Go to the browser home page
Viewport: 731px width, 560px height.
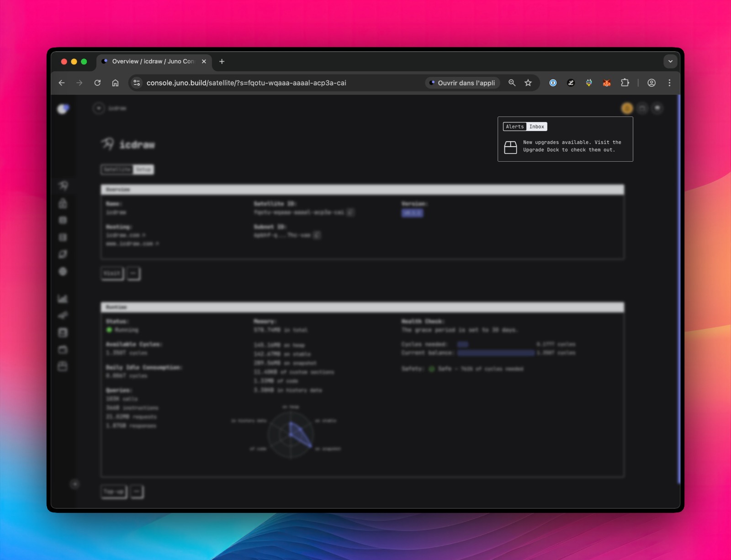point(115,83)
